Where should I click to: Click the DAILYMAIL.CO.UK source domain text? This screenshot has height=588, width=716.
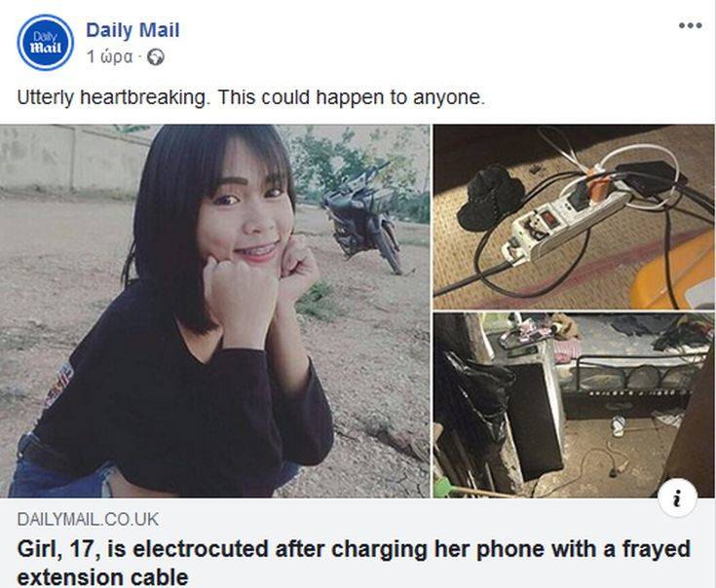[88, 519]
